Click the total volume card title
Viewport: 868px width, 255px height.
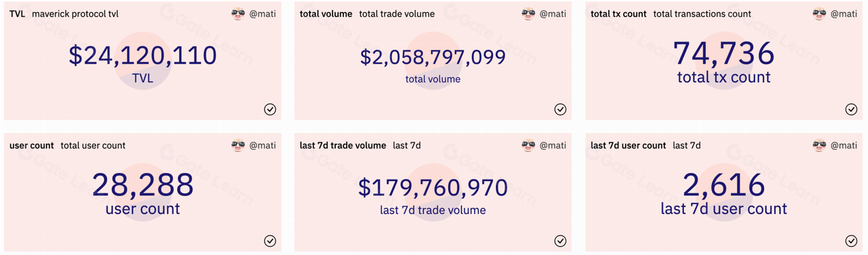click(x=326, y=14)
